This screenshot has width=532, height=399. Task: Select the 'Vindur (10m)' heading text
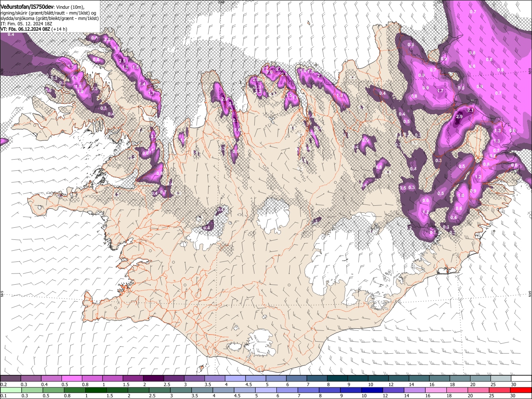point(69,7)
